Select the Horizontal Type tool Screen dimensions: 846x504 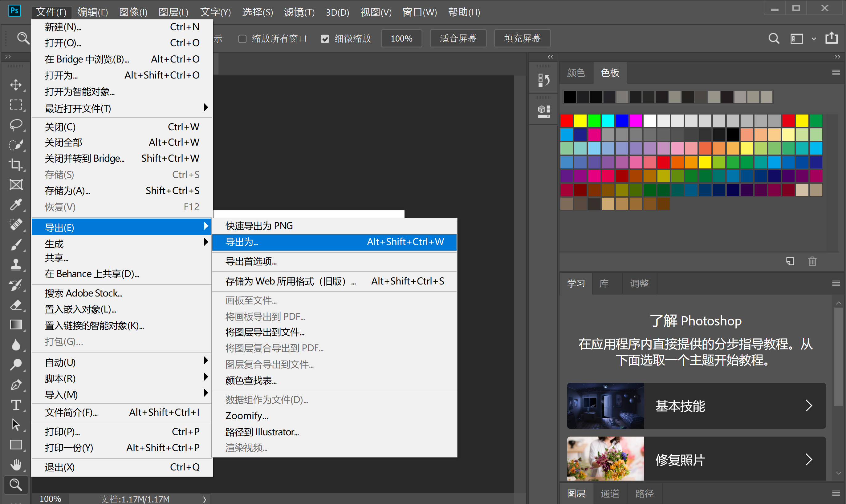coord(16,405)
